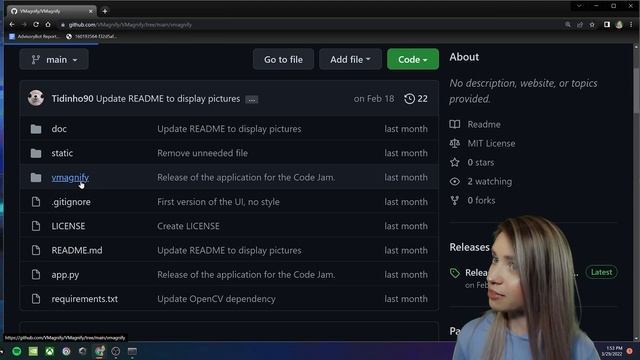Click the Tidinho90 avatar image
This screenshot has width=640, height=360.
click(36, 98)
